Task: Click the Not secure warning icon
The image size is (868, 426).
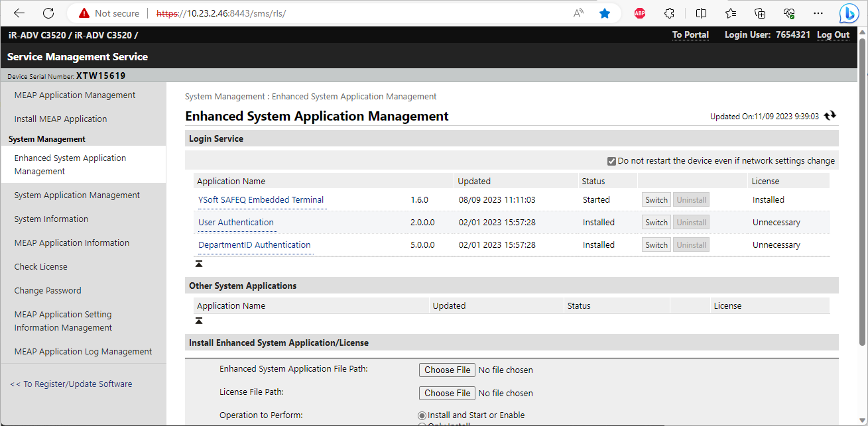Action: point(84,13)
